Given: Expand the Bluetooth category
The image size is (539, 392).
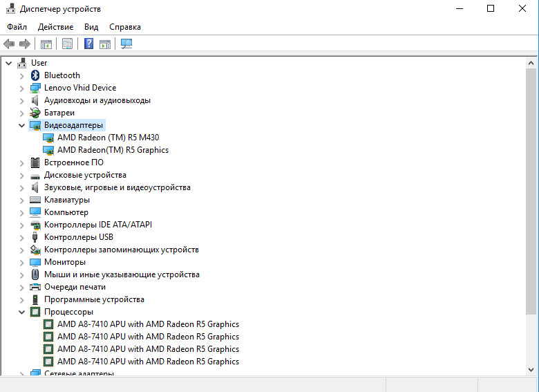Looking at the screenshot, I should coord(21,76).
